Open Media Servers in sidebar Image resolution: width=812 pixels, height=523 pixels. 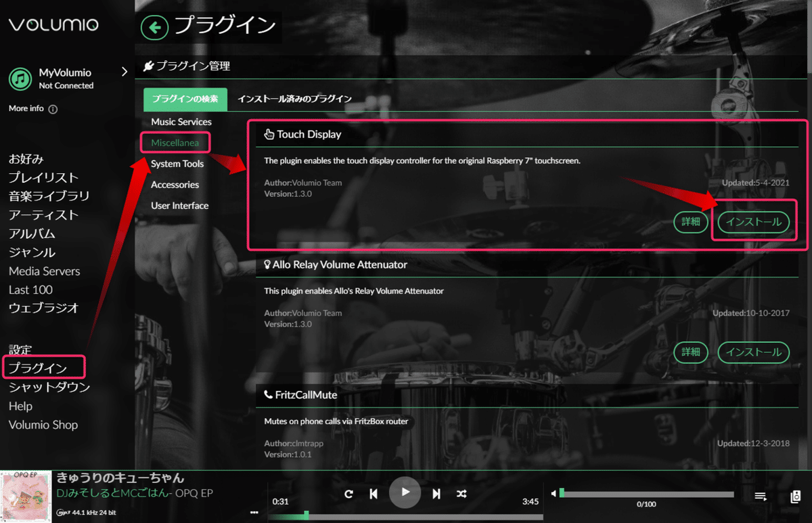tap(45, 271)
